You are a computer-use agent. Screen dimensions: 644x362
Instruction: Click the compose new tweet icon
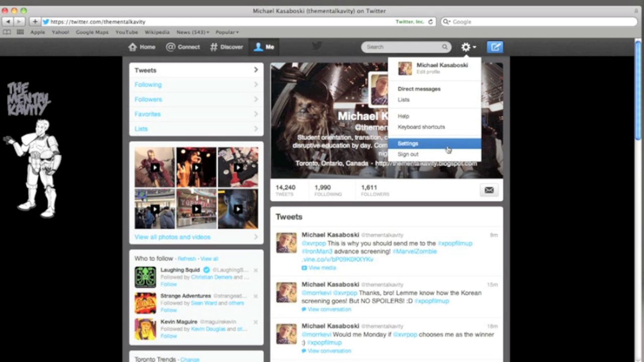[x=495, y=47]
